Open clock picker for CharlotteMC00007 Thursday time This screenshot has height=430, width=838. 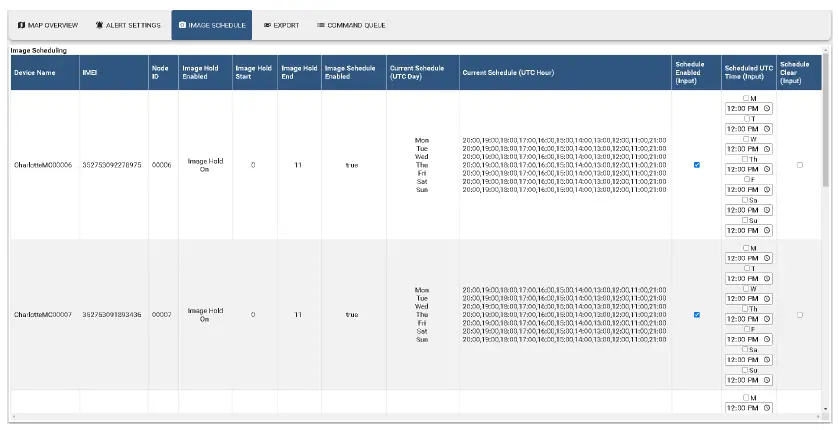(766, 319)
